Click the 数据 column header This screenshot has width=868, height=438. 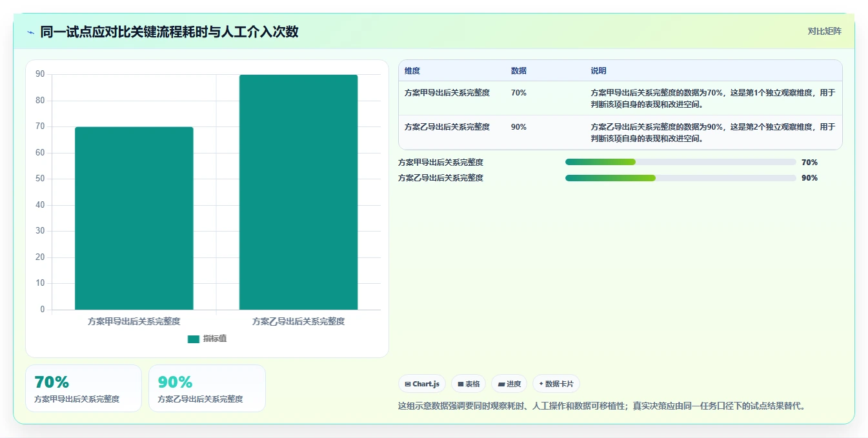pyautogui.click(x=518, y=71)
